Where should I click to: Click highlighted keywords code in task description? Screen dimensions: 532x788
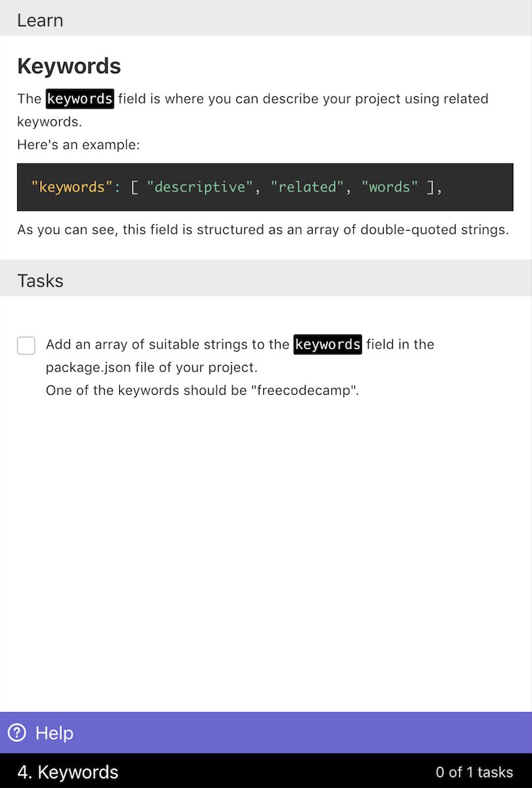pyautogui.click(x=327, y=344)
